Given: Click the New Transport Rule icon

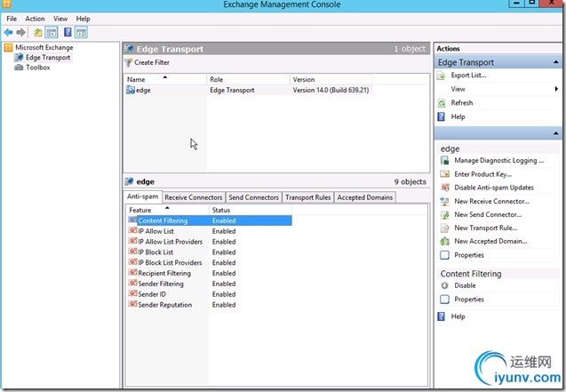Looking at the screenshot, I should (444, 228).
